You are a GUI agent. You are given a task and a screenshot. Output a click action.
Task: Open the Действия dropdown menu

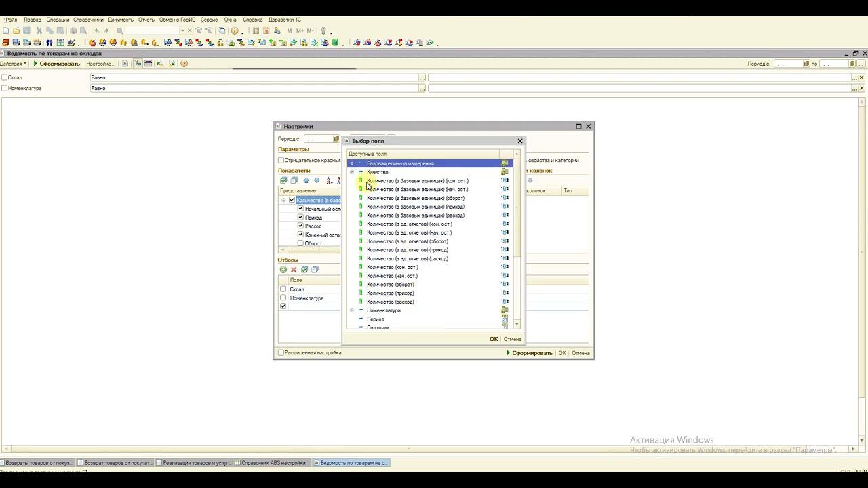tap(14, 64)
